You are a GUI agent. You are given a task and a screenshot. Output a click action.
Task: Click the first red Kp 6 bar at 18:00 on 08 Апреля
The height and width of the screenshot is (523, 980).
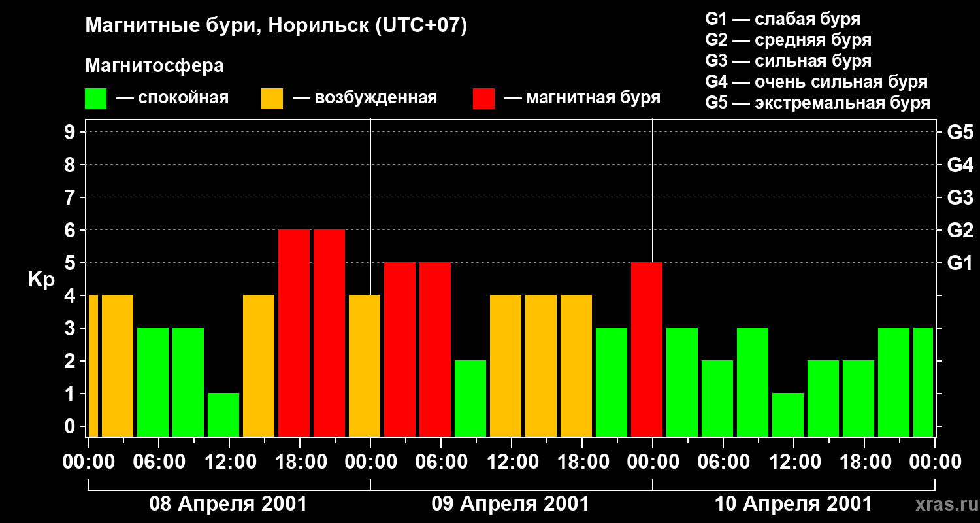pos(294,333)
